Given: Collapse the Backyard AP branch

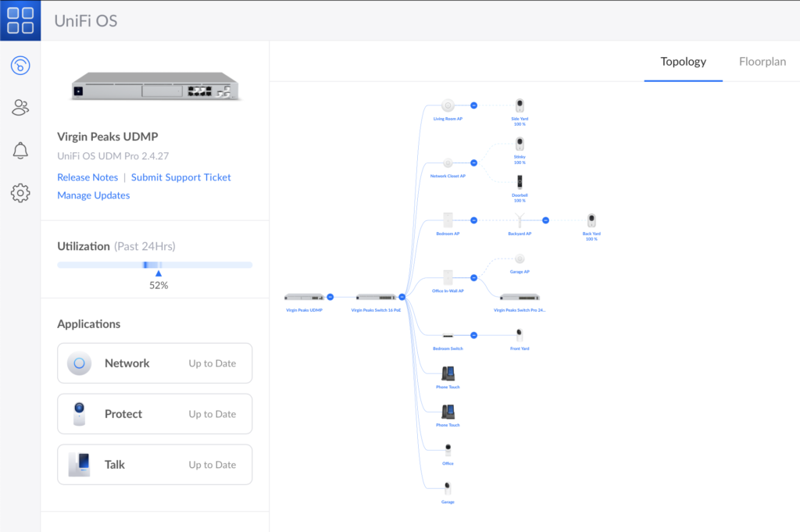Looking at the screenshot, I should point(545,220).
